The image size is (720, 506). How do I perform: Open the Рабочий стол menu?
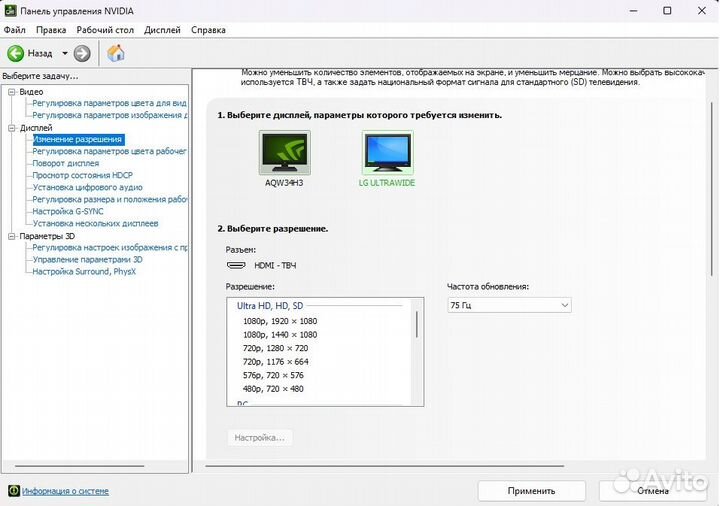[x=105, y=30]
